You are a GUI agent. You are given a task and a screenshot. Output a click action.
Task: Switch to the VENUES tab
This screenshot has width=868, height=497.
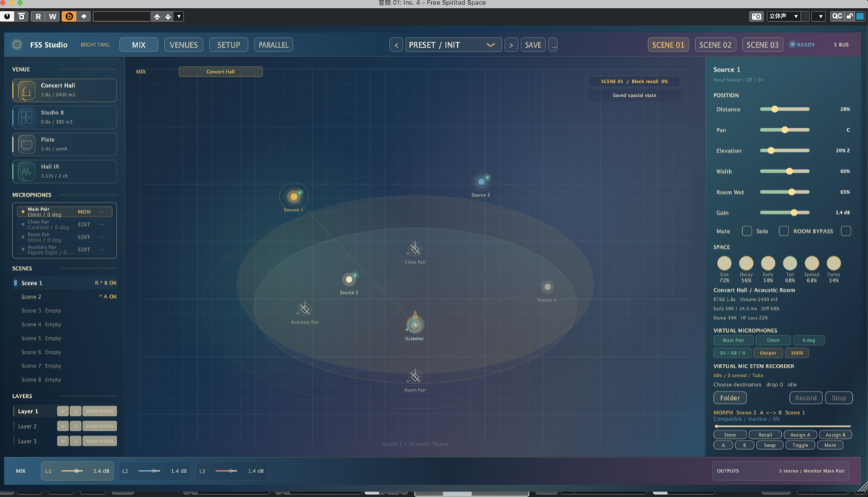pos(184,45)
